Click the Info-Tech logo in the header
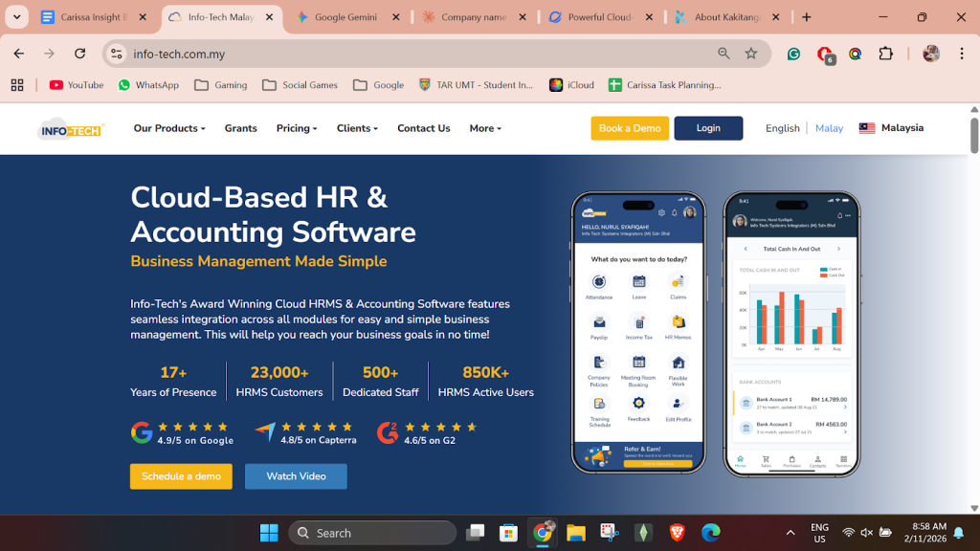Viewport: 980px width, 551px height. [70, 129]
